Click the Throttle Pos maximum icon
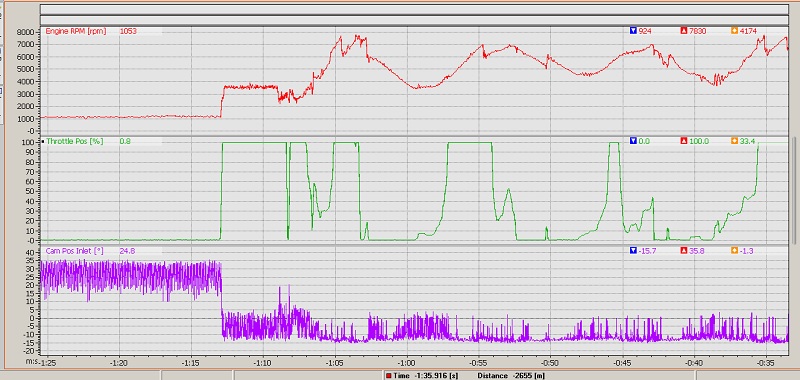This screenshot has height=380, width=800. click(x=684, y=141)
